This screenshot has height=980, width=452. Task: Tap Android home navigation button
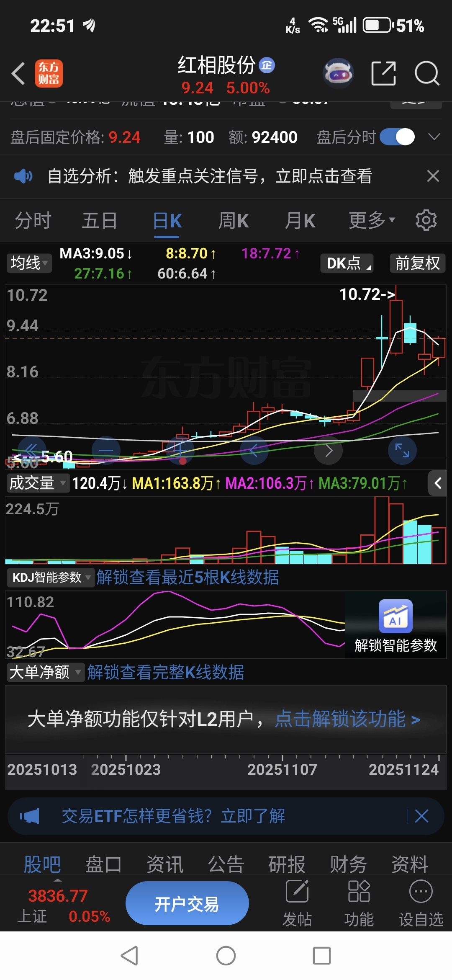coord(226,956)
